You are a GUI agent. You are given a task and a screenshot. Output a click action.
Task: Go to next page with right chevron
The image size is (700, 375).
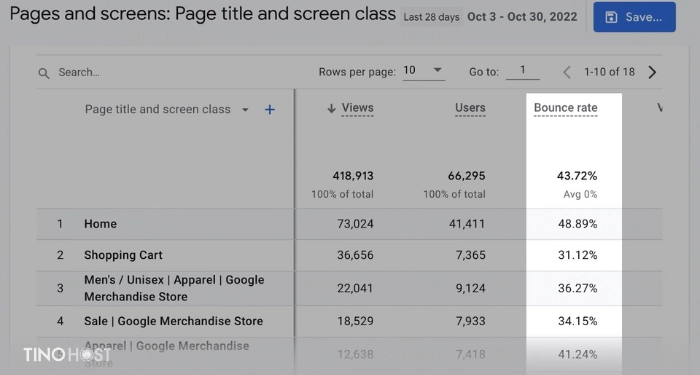tap(652, 72)
